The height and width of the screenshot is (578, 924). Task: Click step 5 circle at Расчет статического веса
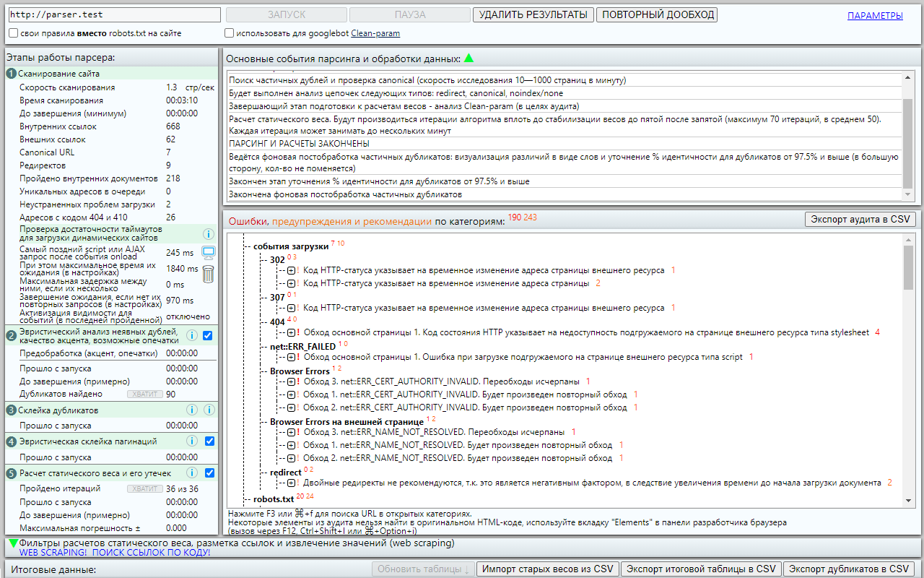click(12, 473)
